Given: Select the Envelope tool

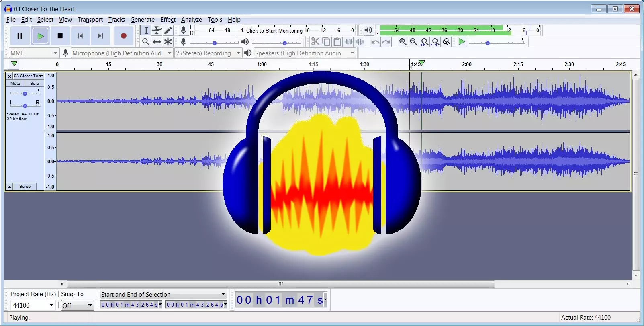Looking at the screenshot, I should [x=157, y=30].
